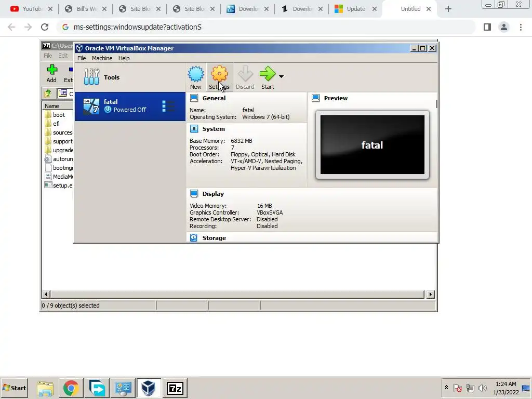Open a new browser tab

[x=448, y=9]
